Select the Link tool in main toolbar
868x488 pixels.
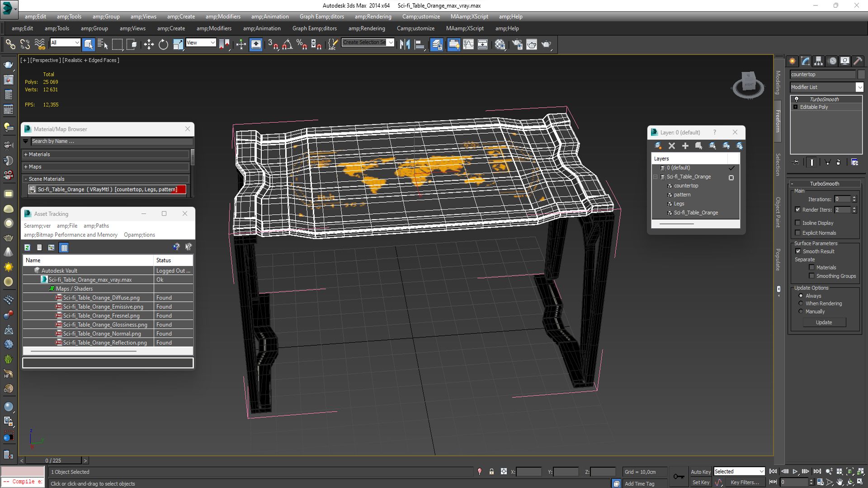pyautogui.click(x=10, y=44)
